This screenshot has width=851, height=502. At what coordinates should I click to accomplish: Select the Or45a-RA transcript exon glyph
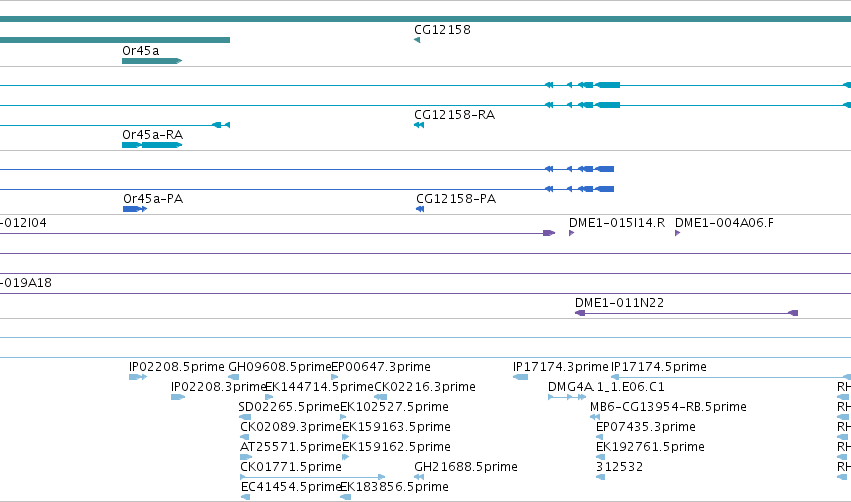point(152,145)
